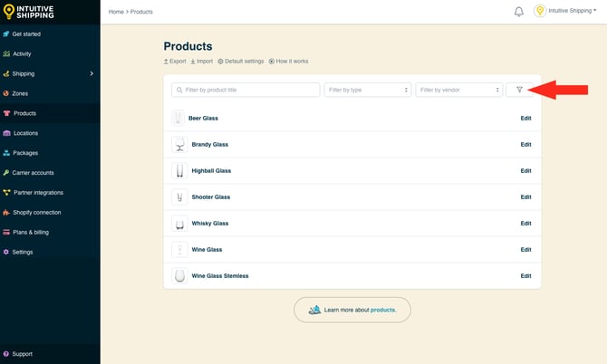Click Export products link
Image resolution: width=607 pixels, height=364 pixels.
(175, 62)
